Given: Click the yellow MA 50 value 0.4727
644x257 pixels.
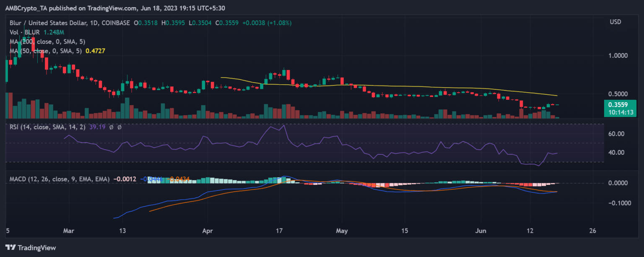Looking at the screenshot, I should (95, 51).
